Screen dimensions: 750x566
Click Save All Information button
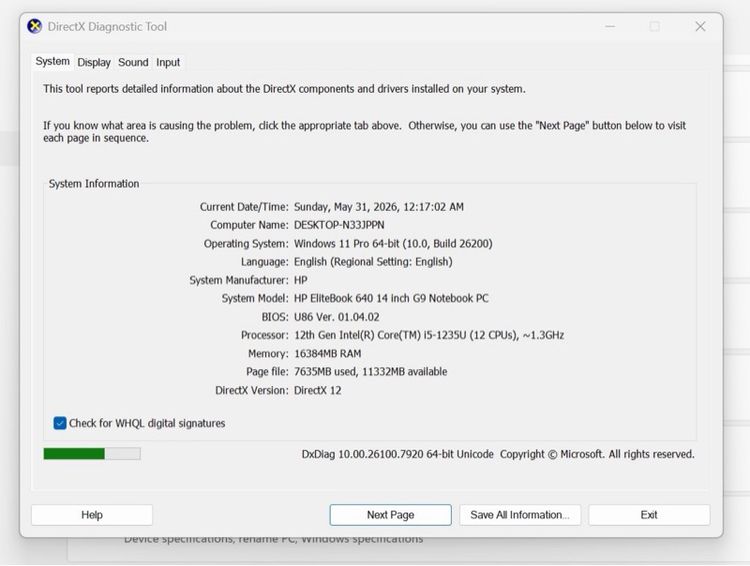coord(520,515)
